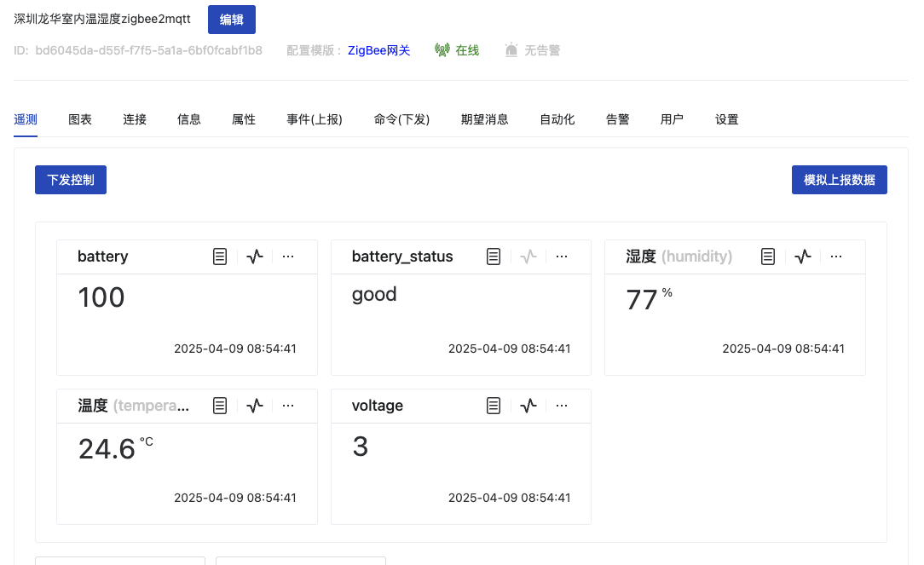Open the 用户 tab

(x=672, y=119)
